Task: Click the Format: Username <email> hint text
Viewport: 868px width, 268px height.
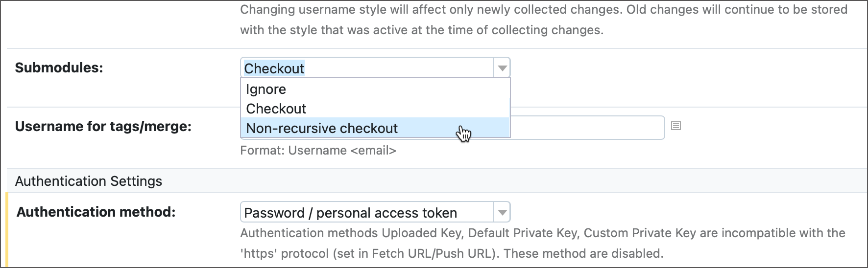Action: [x=318, y=150]
